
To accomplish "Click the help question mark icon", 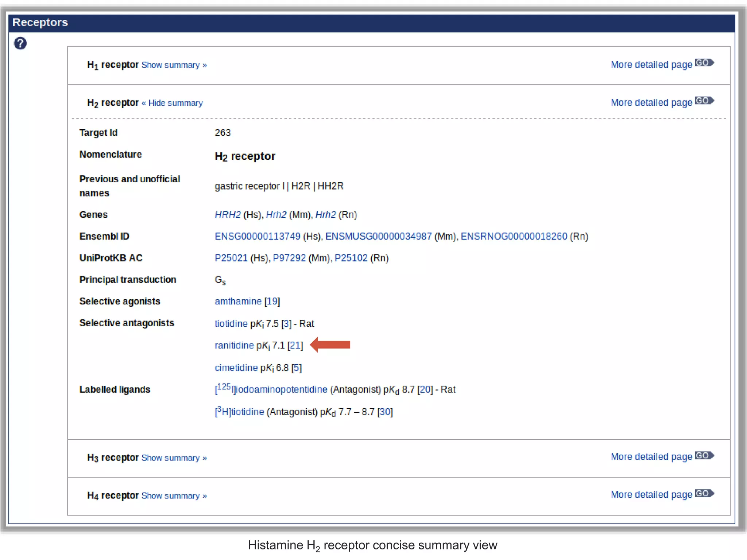I will [x=20, y=43].
